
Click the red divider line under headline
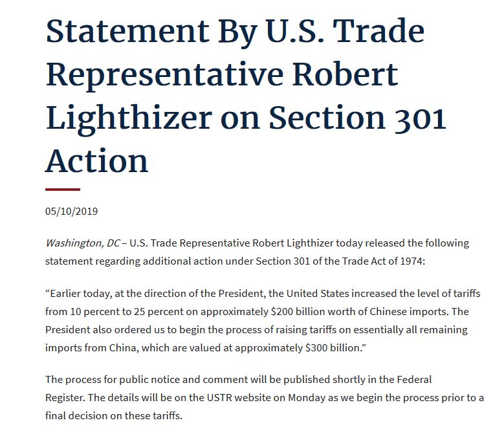pos(63,190)
